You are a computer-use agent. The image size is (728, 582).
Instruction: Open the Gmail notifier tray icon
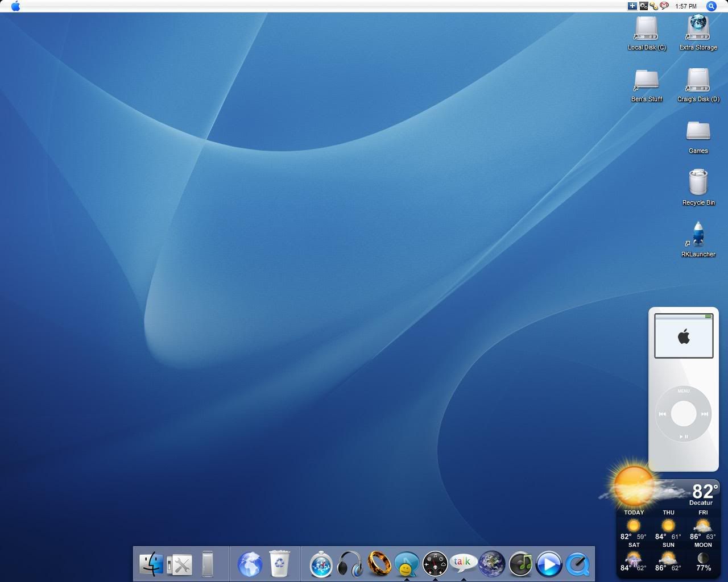pos(664,6)
